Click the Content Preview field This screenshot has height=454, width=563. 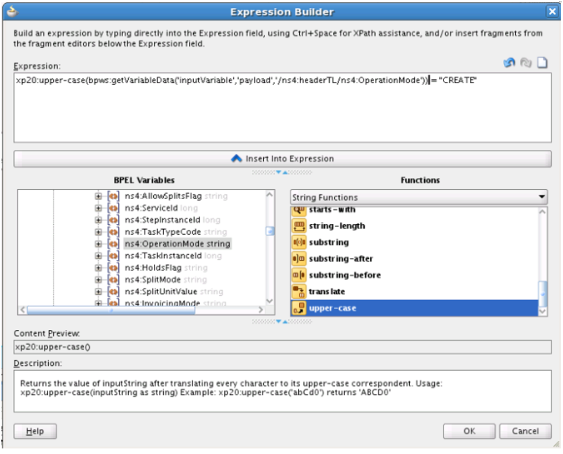pyautogui.click(x=283, y=347)
